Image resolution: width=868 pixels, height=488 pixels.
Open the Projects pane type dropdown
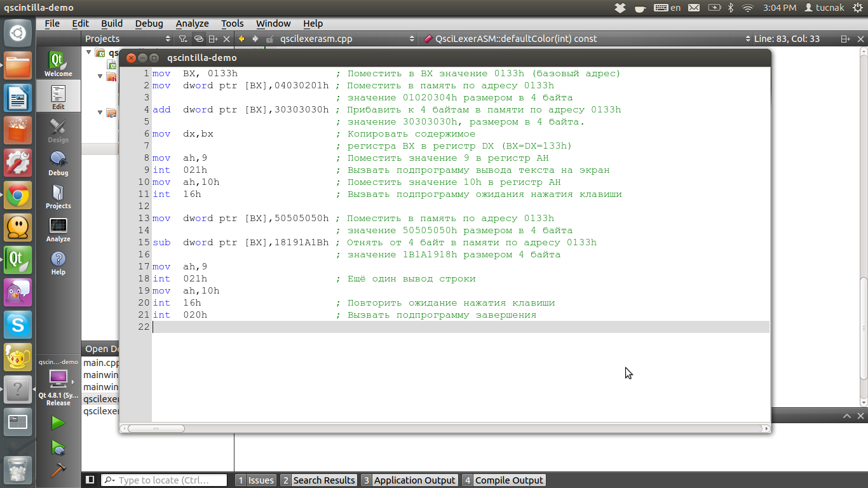pos(128,39)
